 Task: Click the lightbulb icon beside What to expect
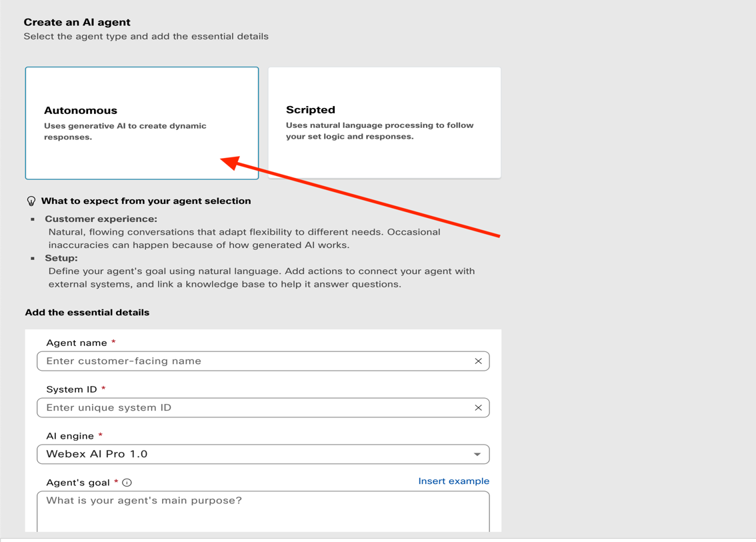point(31,201)
